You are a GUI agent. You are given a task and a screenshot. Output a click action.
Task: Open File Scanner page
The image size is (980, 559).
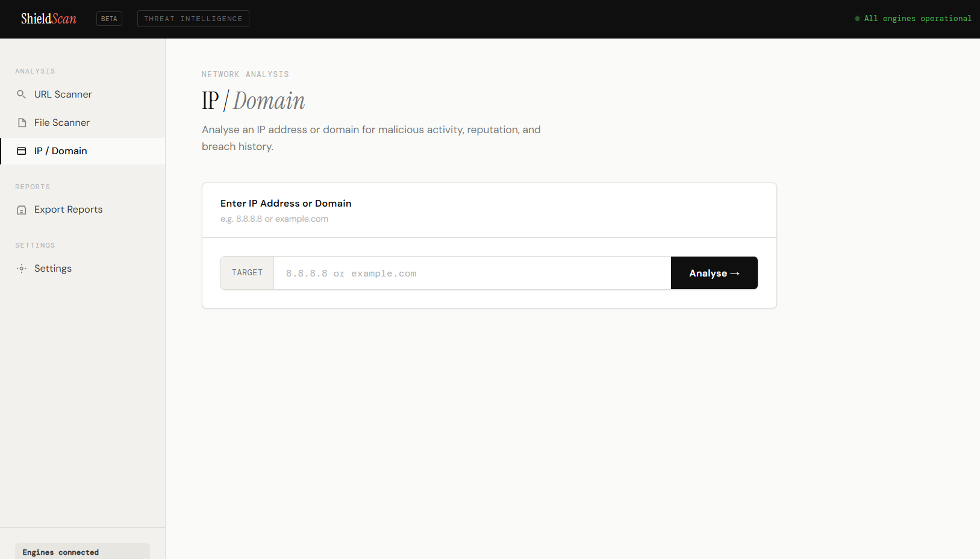tap(83, 123)
